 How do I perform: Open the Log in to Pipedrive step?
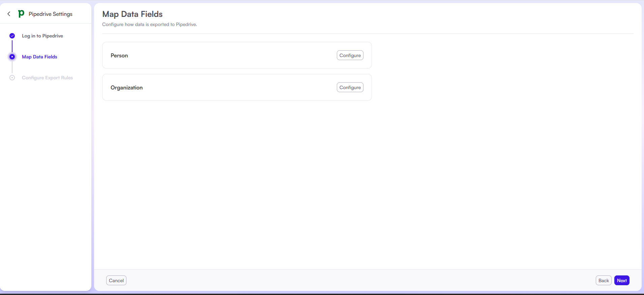pyautogui.click(x=42, y=36)
